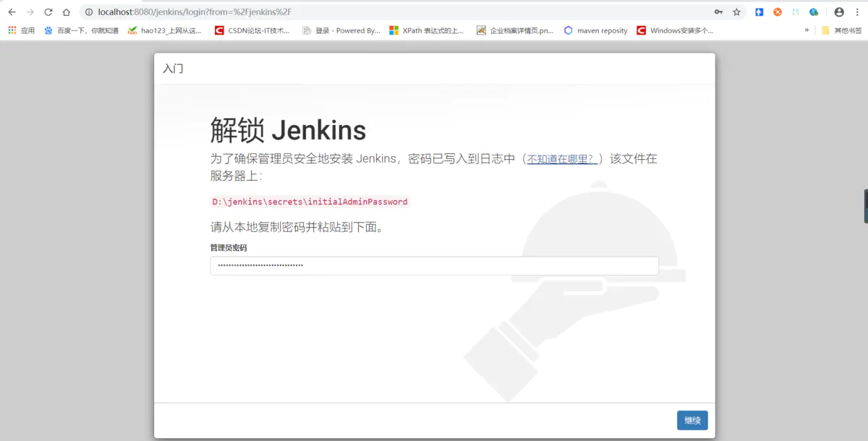Open the 应用 apps bookmark
This screenshot has width=868, height=441.
pyautogui.click(x=21, y=30)
